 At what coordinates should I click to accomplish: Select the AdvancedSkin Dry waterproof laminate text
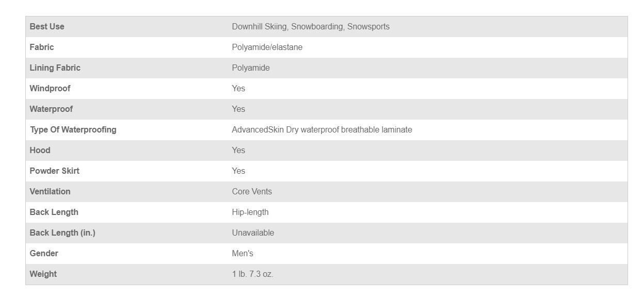click(x=322, y=130)
